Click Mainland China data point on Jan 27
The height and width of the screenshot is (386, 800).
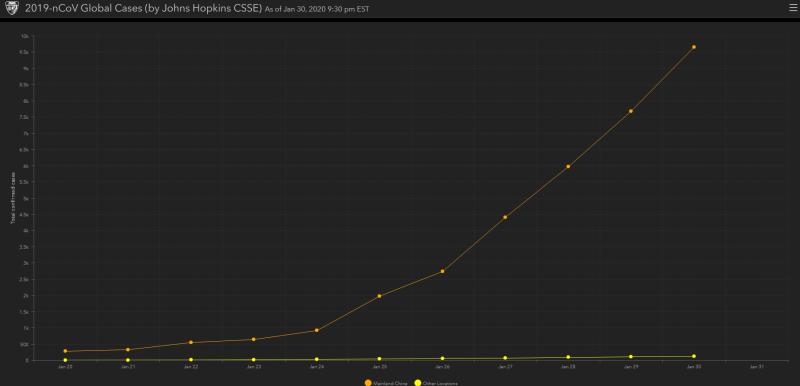(505, 217)
